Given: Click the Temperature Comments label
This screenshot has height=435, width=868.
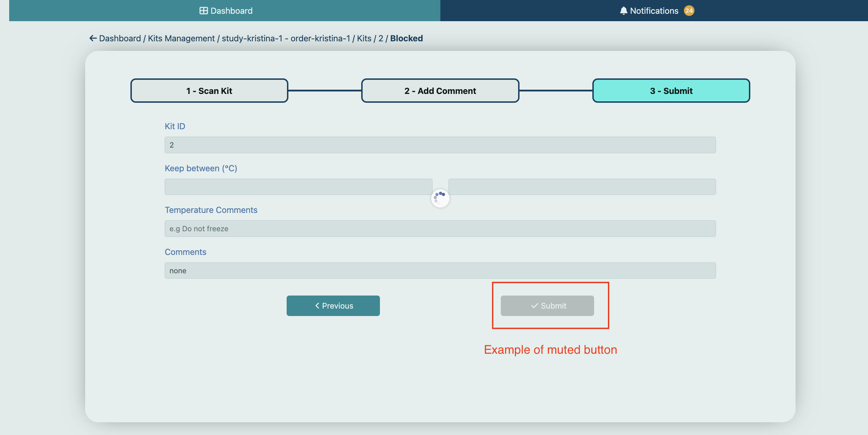Looking at the screenshot, I should click(211, 210).
